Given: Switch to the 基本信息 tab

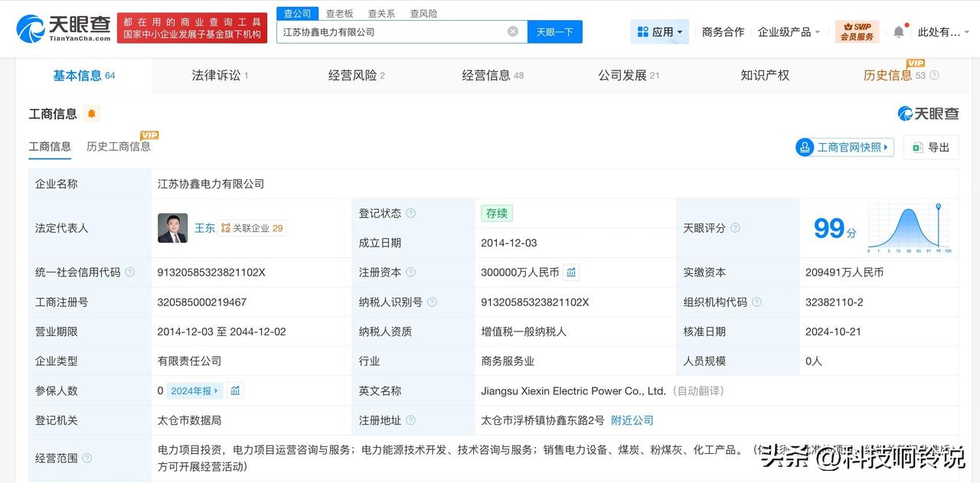Looking at the screenshot, I should tap(83, 75).
